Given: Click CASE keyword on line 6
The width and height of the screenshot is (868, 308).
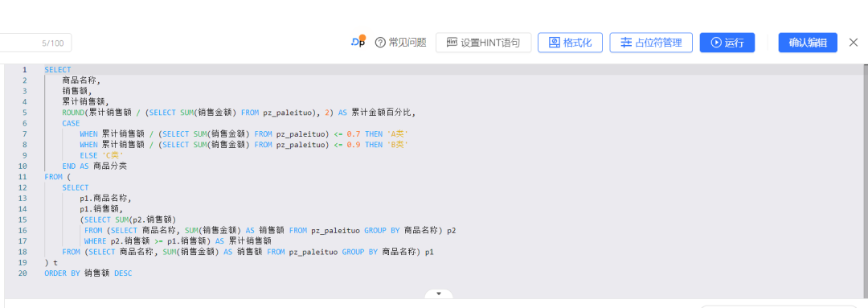Looking at the screenshot, I should pyautogui.click(x=71, y=123).
